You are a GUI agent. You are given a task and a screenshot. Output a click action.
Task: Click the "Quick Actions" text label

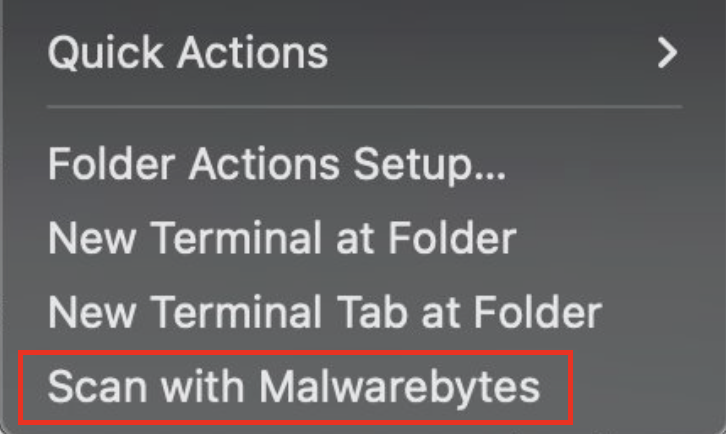click(x=188, y=51)
